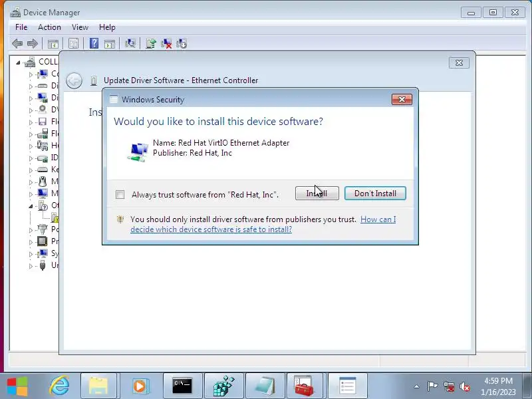
Task: Open the File menu
Action: click(21, 27)
